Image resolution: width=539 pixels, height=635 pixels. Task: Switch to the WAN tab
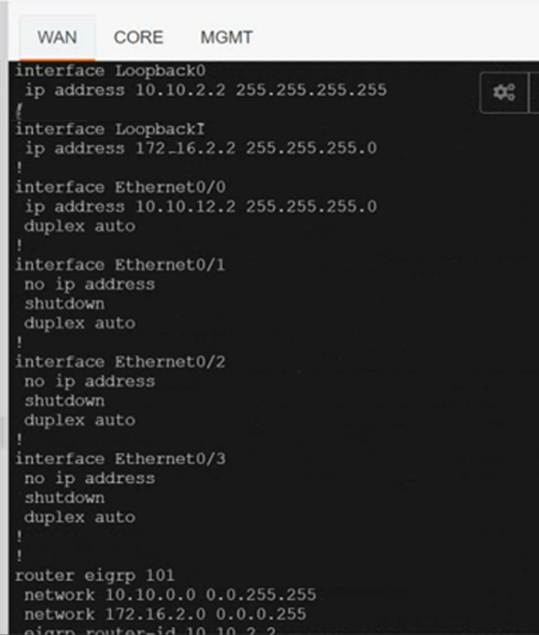coord(57,37)
